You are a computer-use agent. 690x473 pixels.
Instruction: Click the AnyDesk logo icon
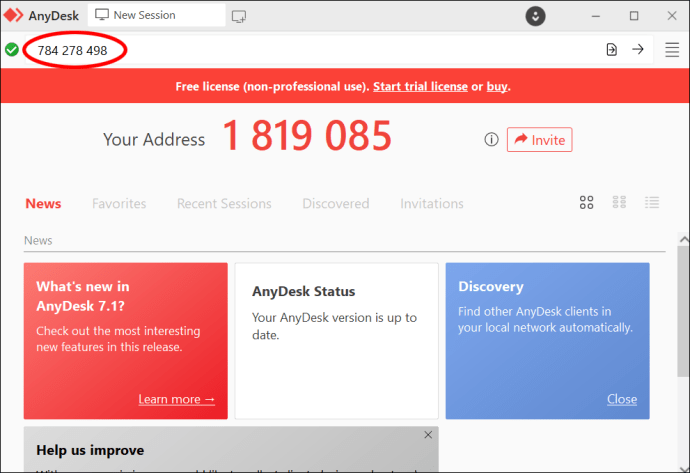pos(13,15)
